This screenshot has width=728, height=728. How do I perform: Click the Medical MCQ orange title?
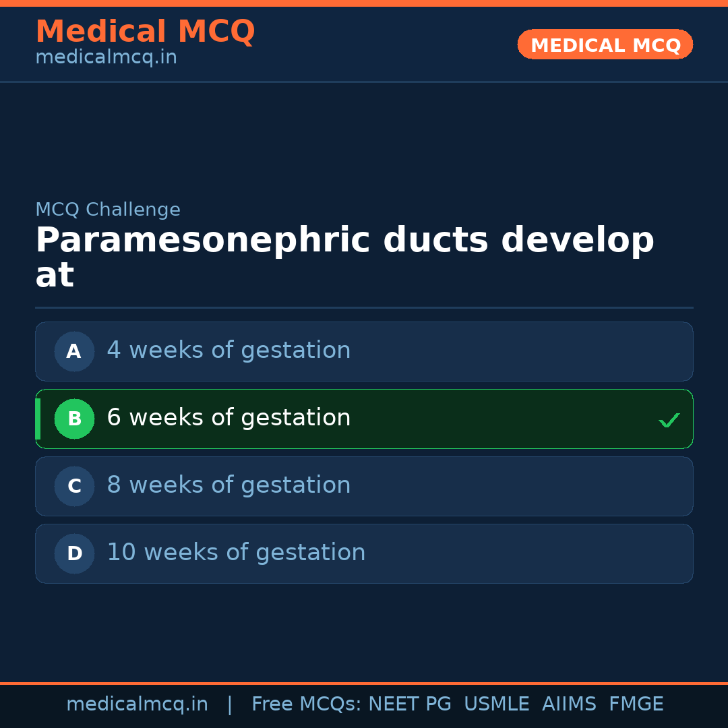145,32
